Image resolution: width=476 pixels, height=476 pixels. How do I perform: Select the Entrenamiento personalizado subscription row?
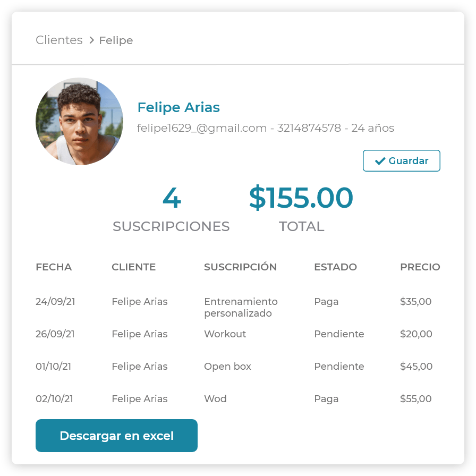coord(241,307)
